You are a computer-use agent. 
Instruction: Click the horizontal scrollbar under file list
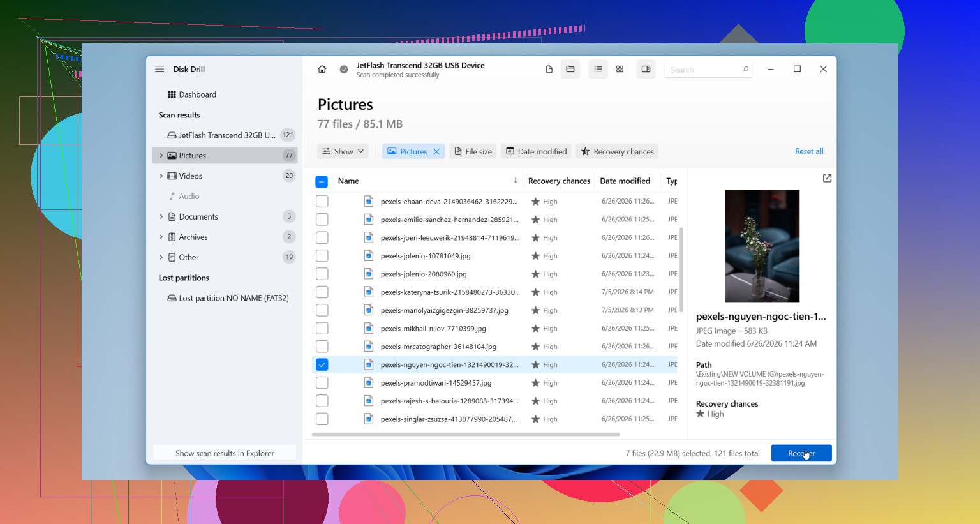pyautogui.click(x=466, y=434)
